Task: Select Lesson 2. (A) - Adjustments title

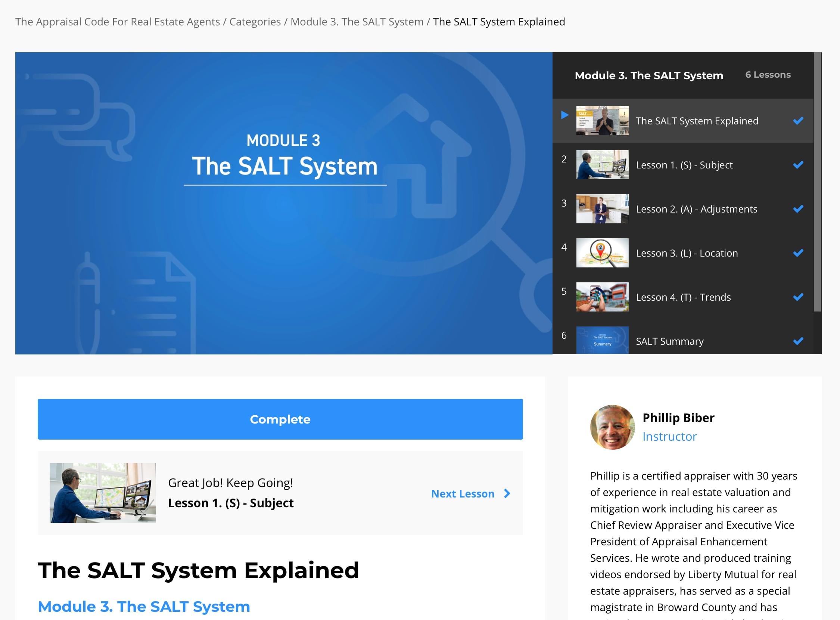Action: [x=696, y=209]
